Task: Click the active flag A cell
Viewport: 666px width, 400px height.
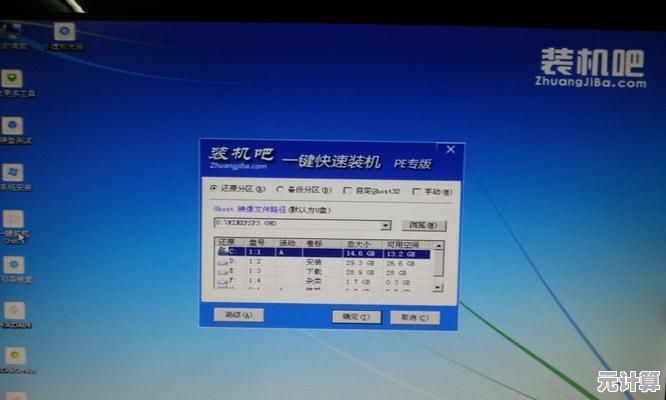Action: (x=281, y=253)
